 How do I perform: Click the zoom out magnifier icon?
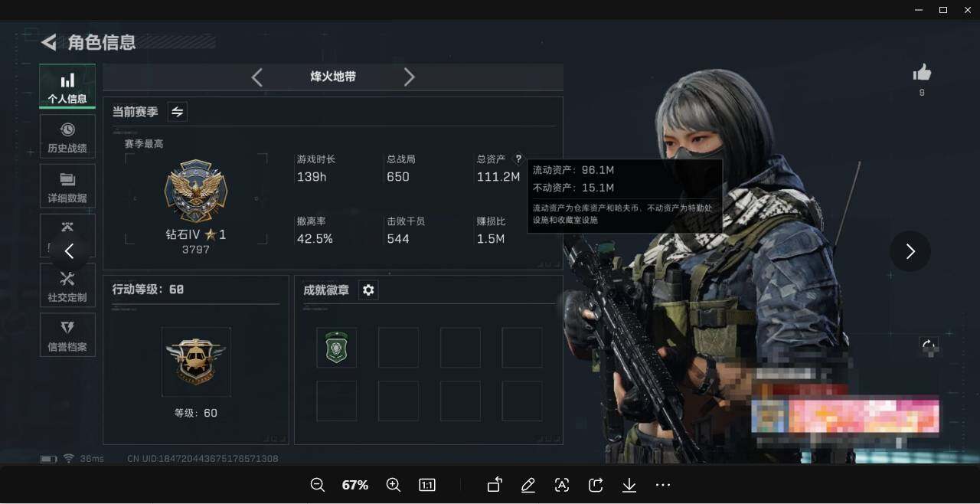(317, 485)
